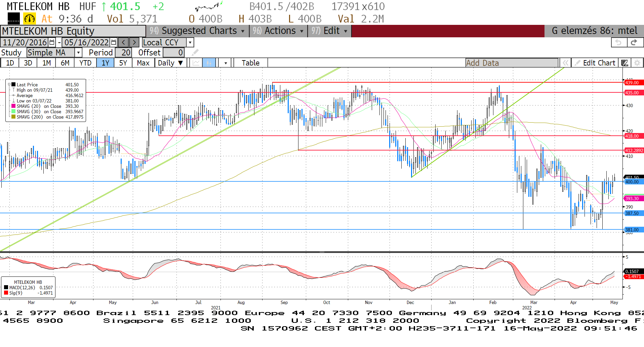Image resolution: width=644 pixels, height=347 pixels.
Task: Click Sig(9) red legend swatch
Action: [6, 293]
